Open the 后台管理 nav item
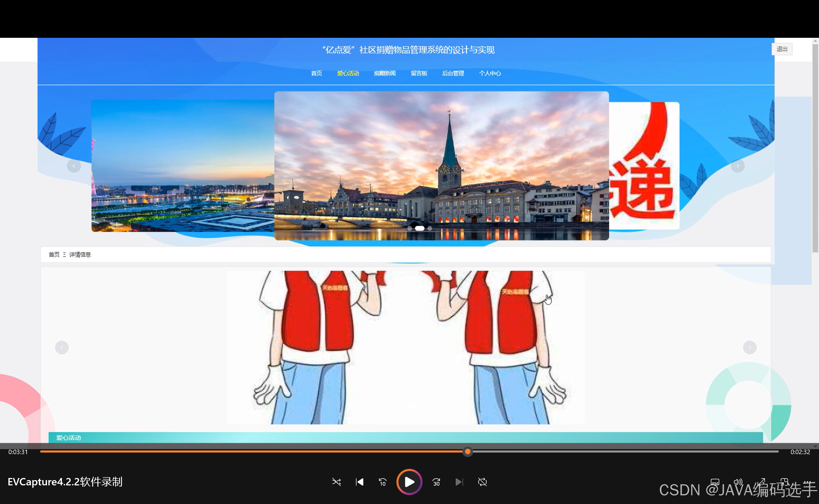This screenshot has width=819, height=504. tap(453, 73)
